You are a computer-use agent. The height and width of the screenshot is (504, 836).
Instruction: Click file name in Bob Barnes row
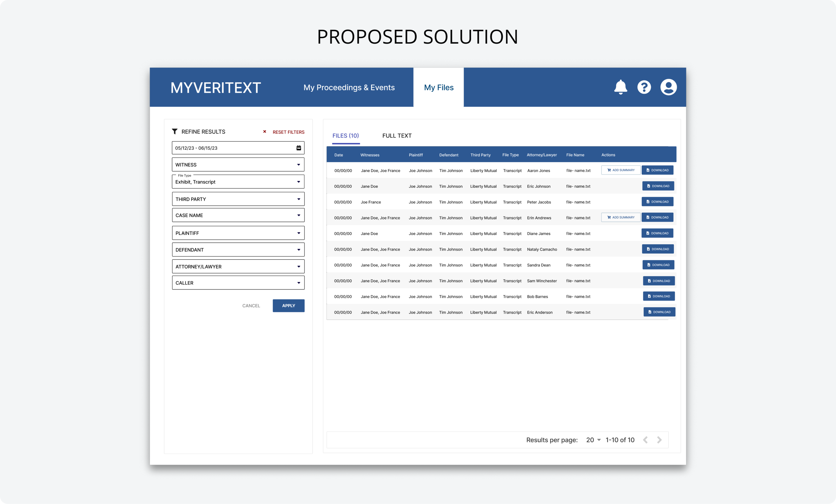(x=578, y=297)
